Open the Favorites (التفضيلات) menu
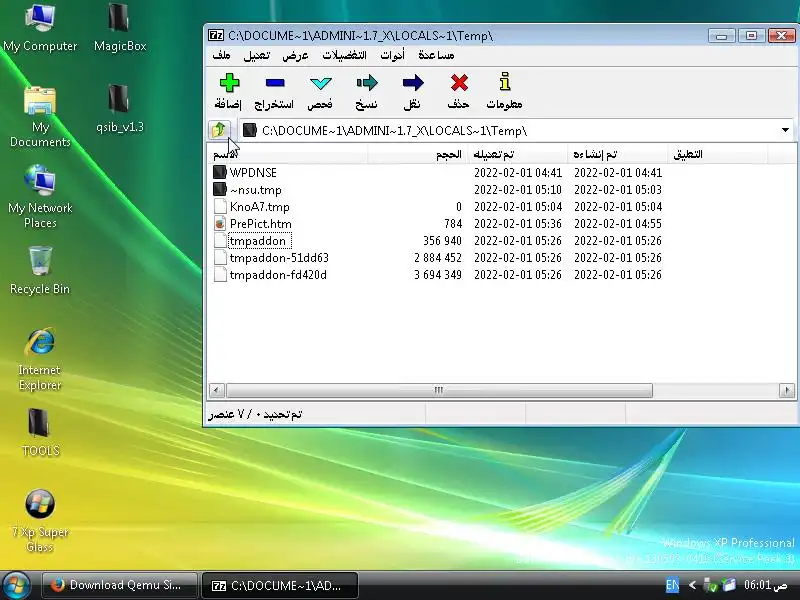The image size is (800, 600). point(344,55)
